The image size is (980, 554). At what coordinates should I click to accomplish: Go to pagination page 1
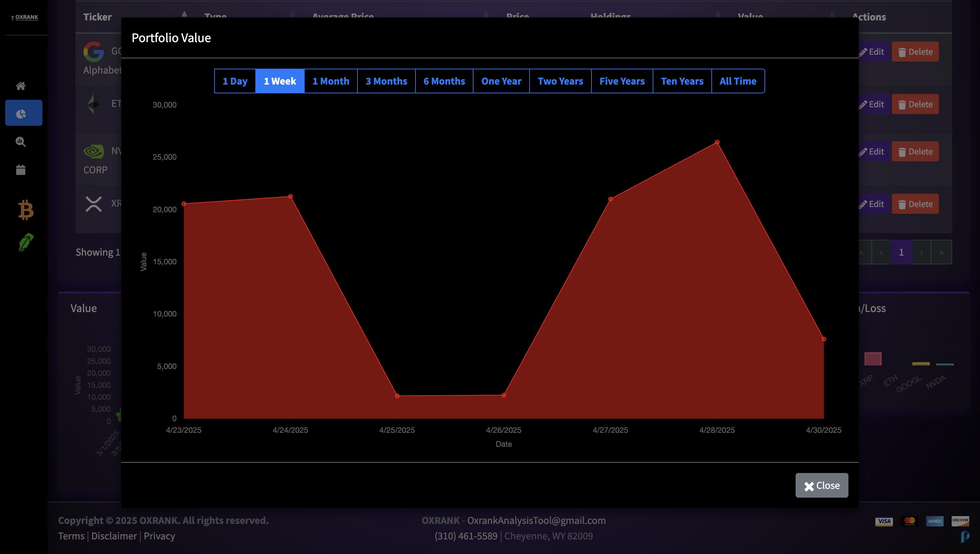click(901, 252)
